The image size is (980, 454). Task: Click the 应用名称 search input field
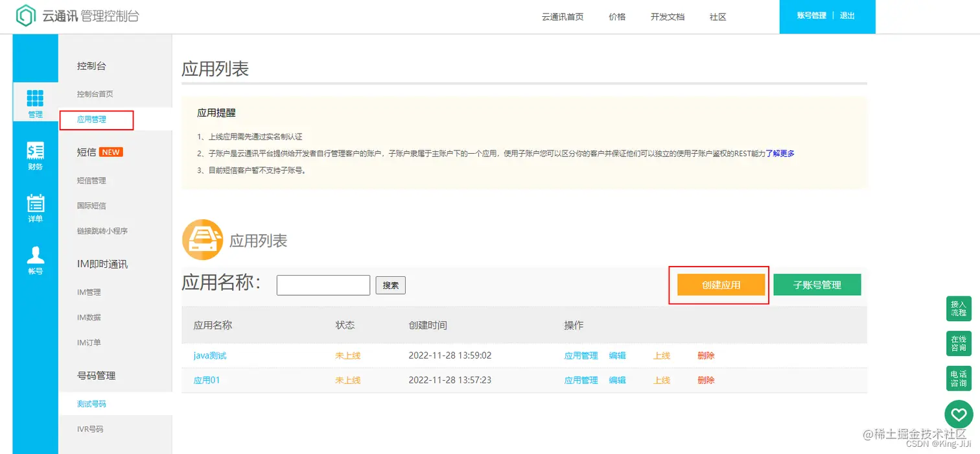point(323,284)
